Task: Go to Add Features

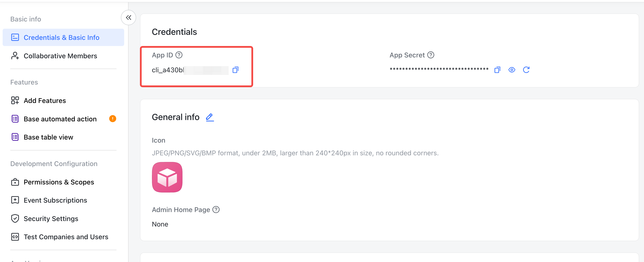Action: pos(45,101)
